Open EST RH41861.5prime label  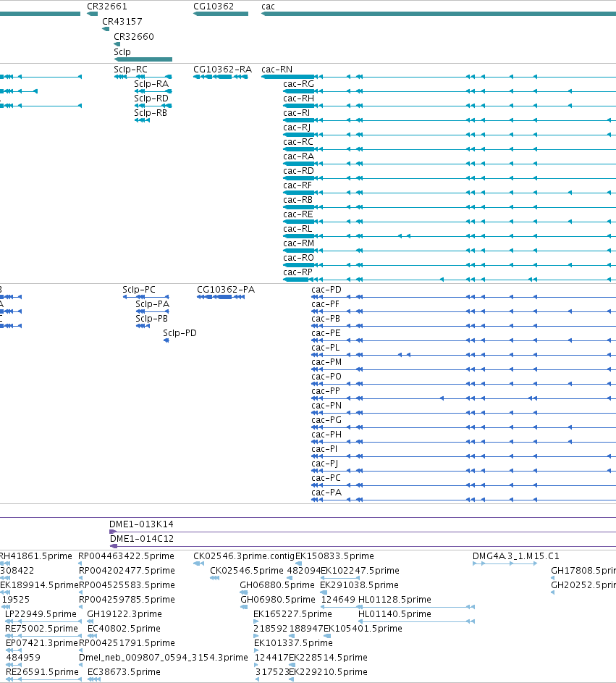tap(36, 556)
